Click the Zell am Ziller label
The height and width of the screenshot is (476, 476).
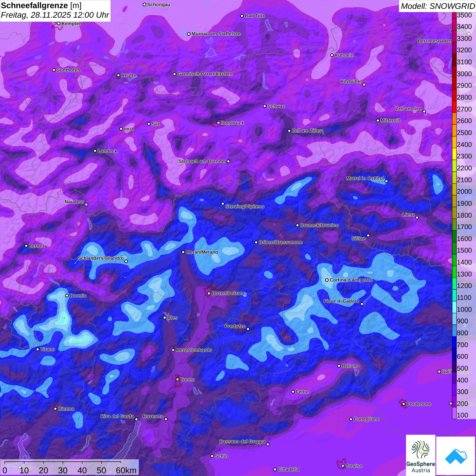pos(306,131)
